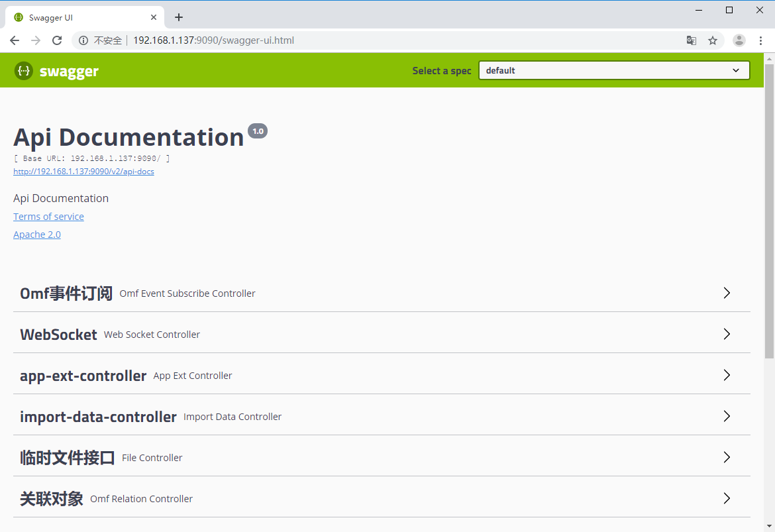Click the import-data-controller heading

tap(98, 417)
